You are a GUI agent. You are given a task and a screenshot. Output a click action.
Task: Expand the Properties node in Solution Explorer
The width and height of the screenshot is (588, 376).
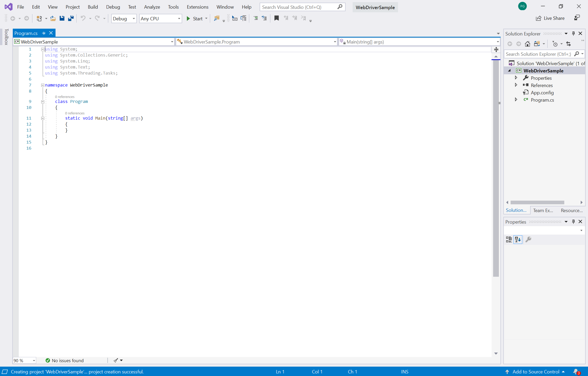pos(516,78)
